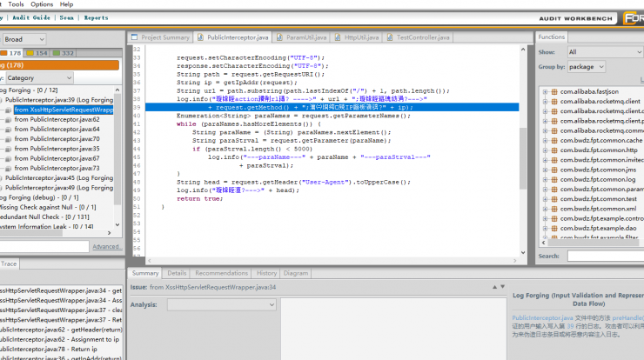Select the 'from PublicInterceptor.java:67' issue
Viewport: 644px width, 360px height.
57,158
